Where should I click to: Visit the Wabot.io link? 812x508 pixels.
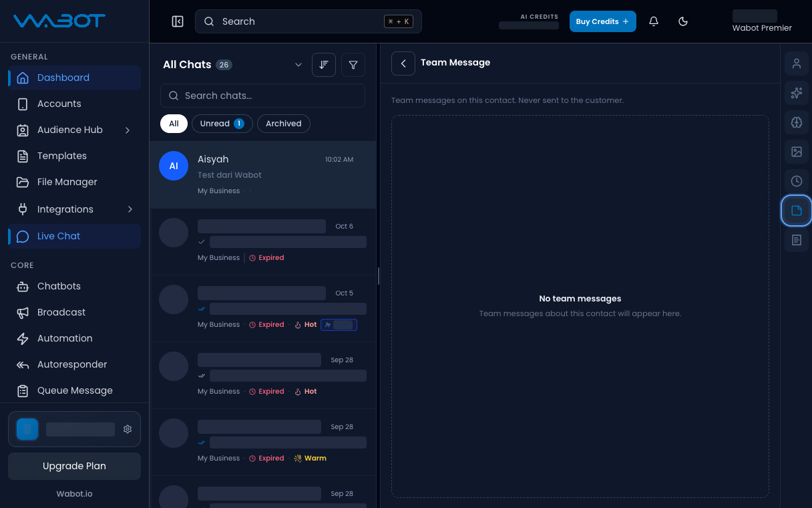click(74, 493)
